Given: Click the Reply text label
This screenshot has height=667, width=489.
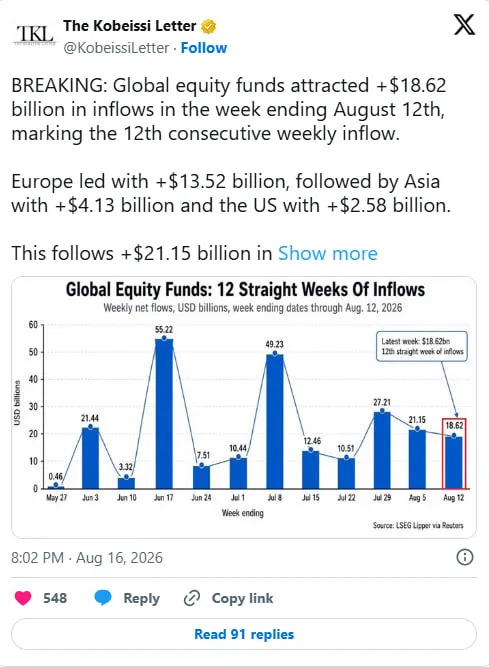Looking at the screenshot, I should 142,598.
